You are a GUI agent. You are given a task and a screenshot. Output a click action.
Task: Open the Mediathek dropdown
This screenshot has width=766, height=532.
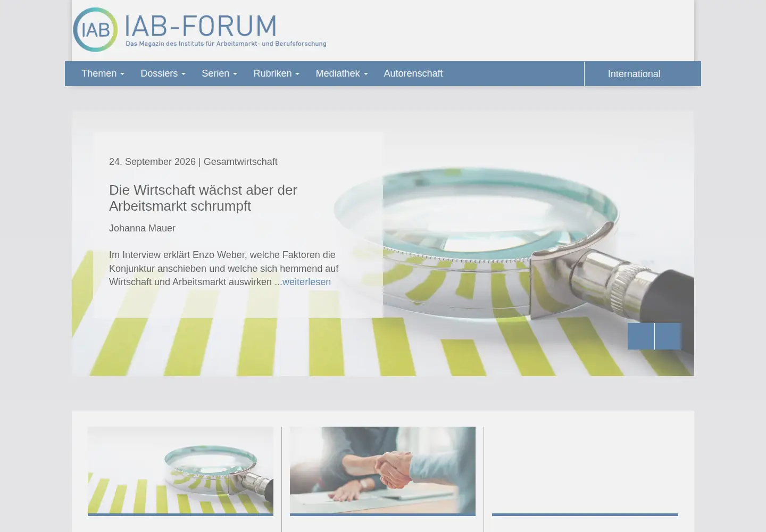342,73
